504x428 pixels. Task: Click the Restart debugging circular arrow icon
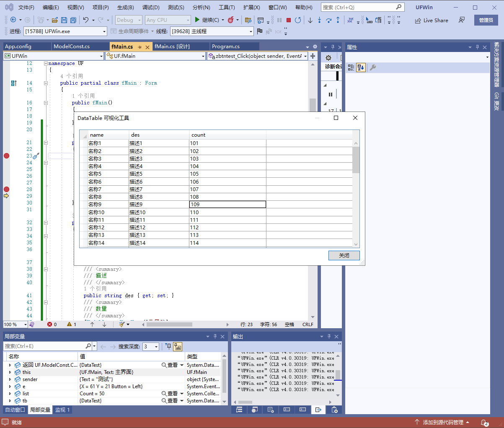pyautogui.click(x=298, y=20)
